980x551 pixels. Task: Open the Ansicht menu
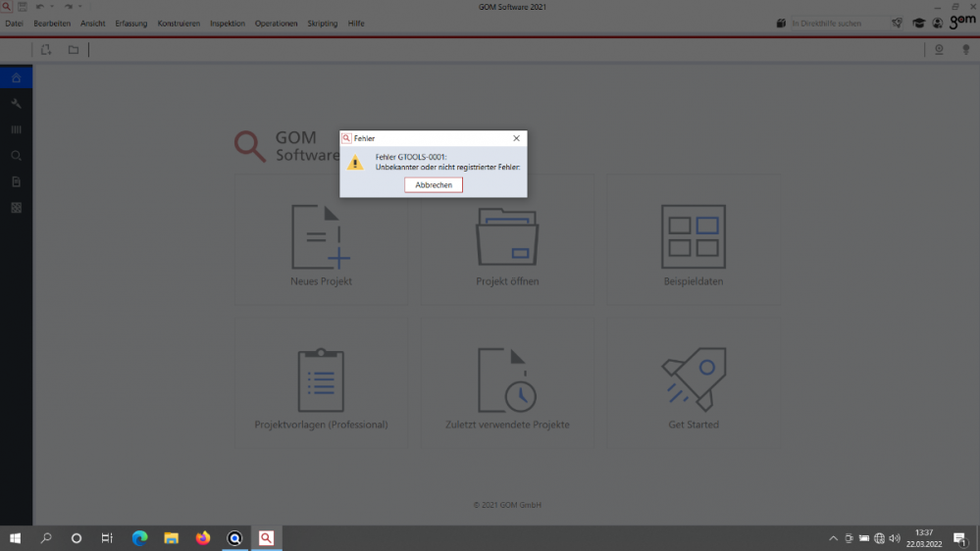coord(92,24)
